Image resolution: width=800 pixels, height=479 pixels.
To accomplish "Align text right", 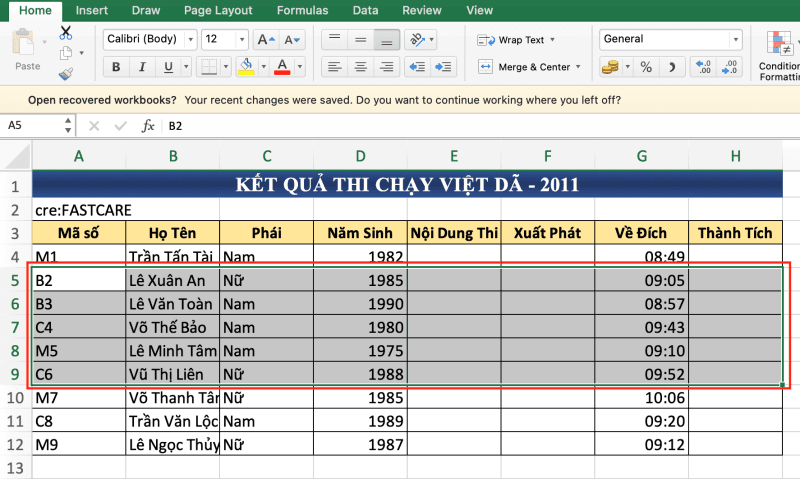I will [387, 67].
